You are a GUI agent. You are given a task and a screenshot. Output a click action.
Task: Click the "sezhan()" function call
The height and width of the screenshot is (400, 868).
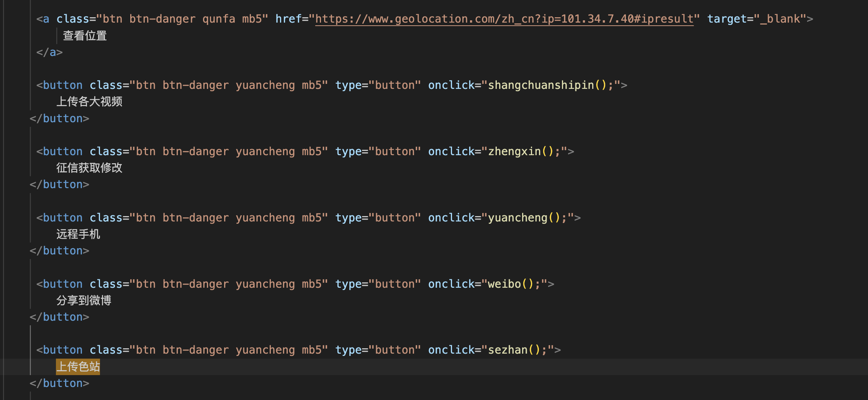click(x=514, y=350)
